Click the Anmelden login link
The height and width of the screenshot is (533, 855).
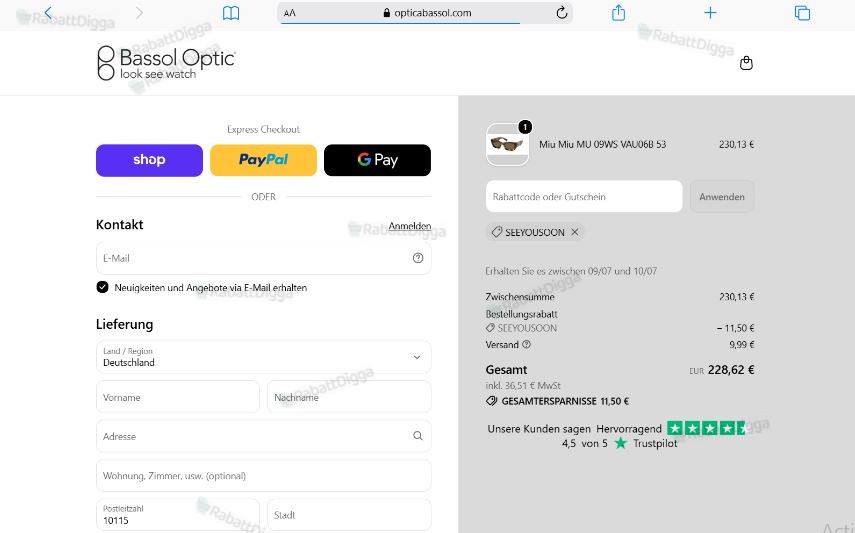coord(410,226)
